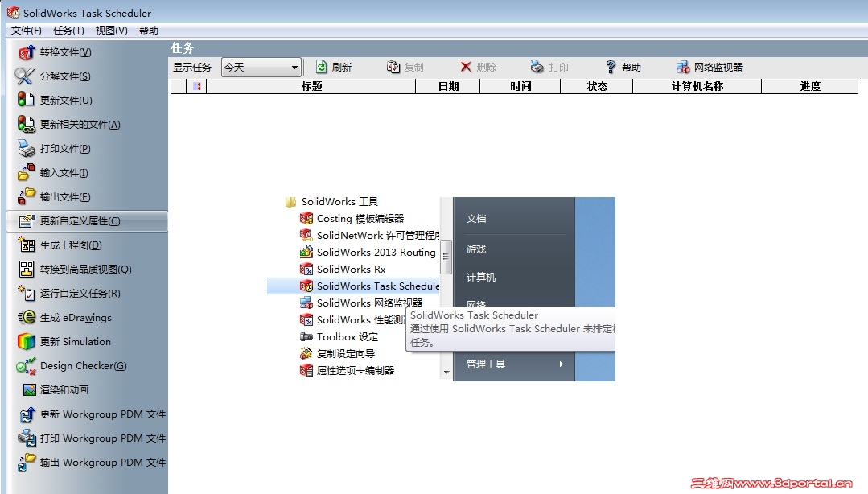
Task: Click 计算机 in the start menu
Action: (481, 277)
